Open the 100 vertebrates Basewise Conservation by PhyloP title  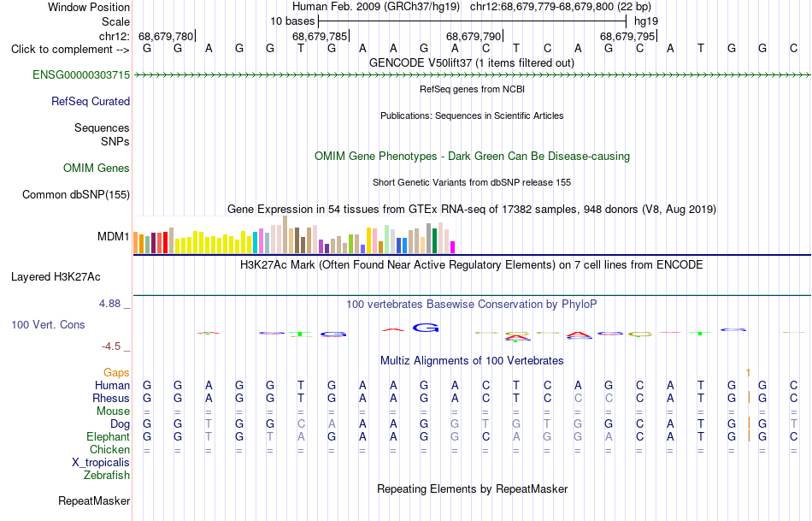pos(472,305)
